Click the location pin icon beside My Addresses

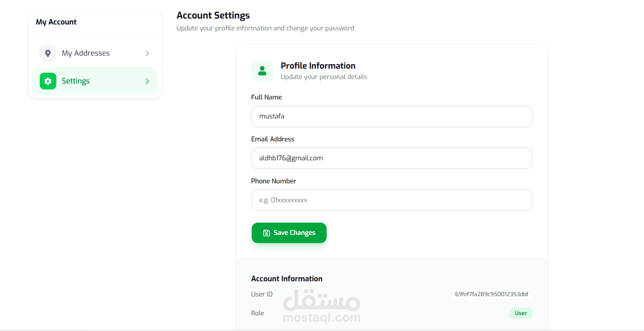tap(48, 53)
